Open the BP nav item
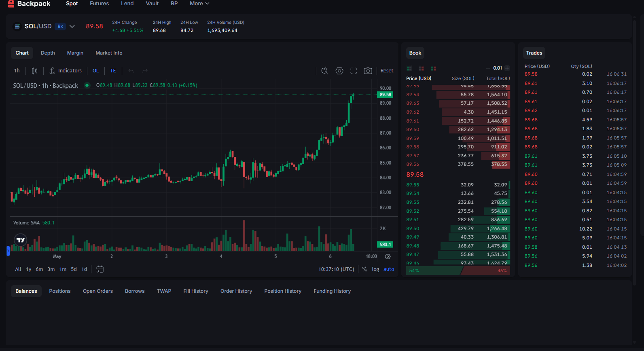The height and width of the screenshot is (351, 644). [174, 4]
